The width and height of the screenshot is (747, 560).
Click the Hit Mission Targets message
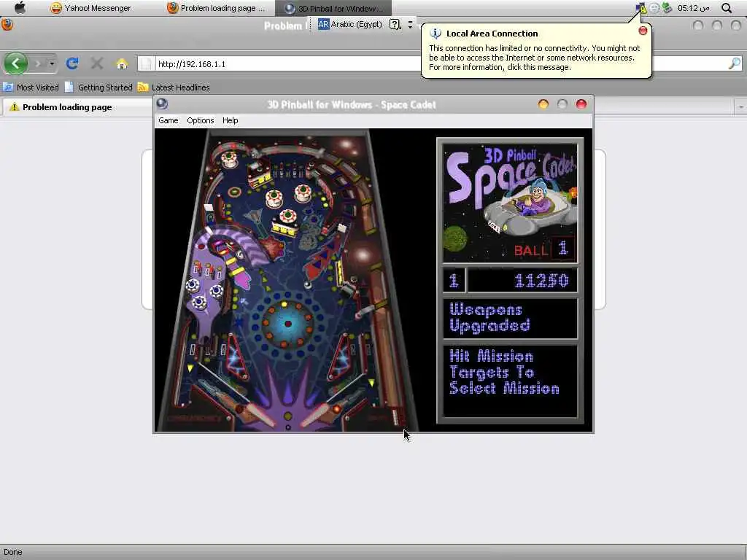pos(510,381)
